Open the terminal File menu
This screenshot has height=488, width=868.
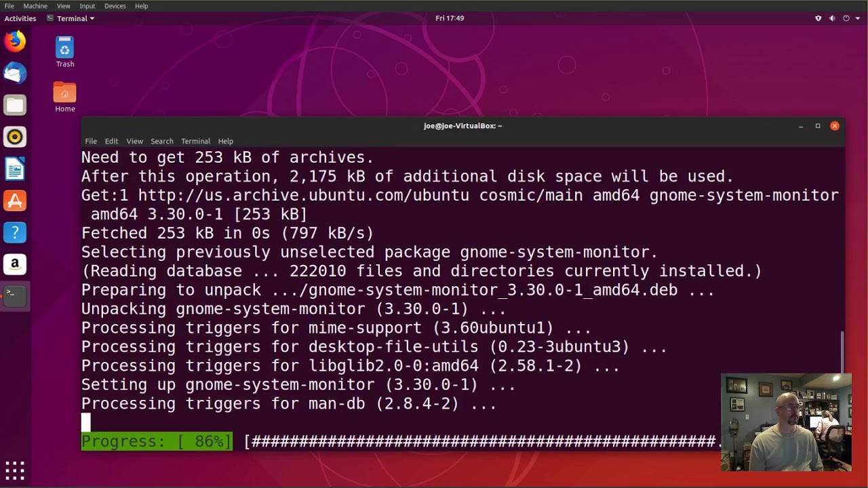coord(91,141)
